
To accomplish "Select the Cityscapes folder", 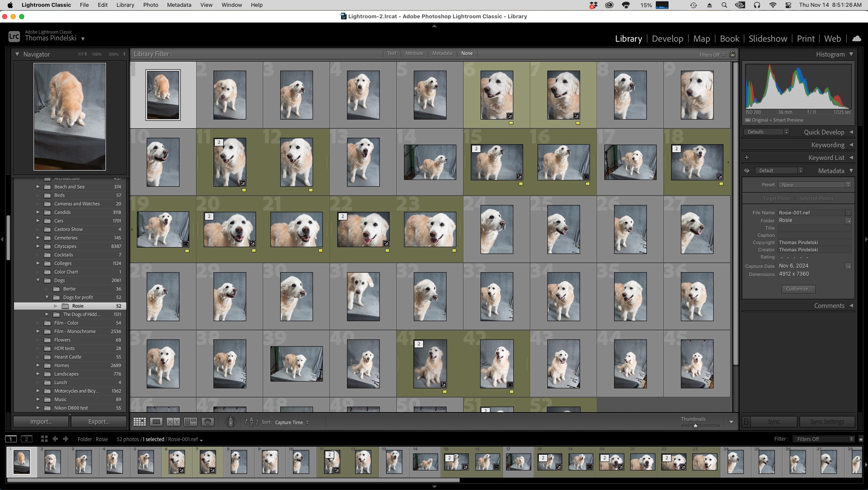I will click(x=70, y=246).
